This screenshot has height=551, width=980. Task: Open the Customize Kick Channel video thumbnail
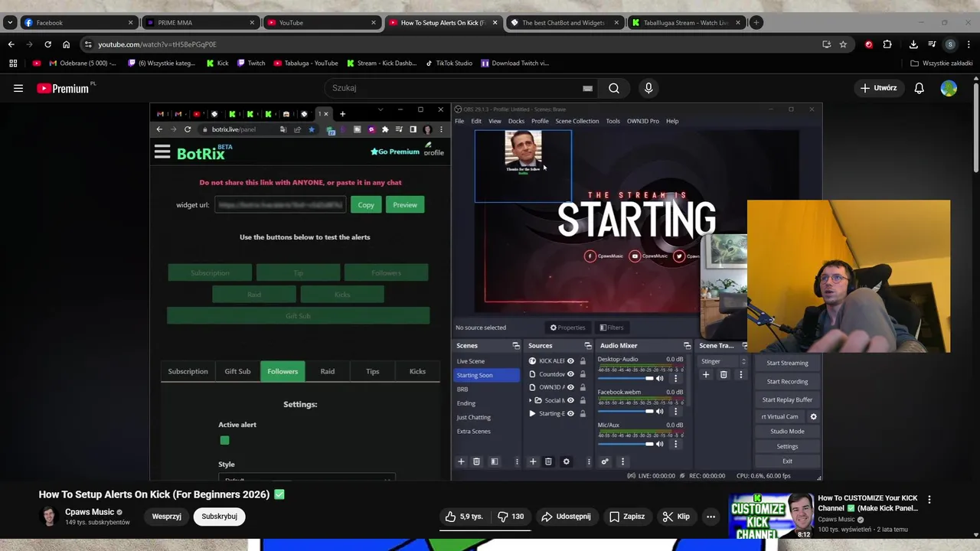[772, 517]
